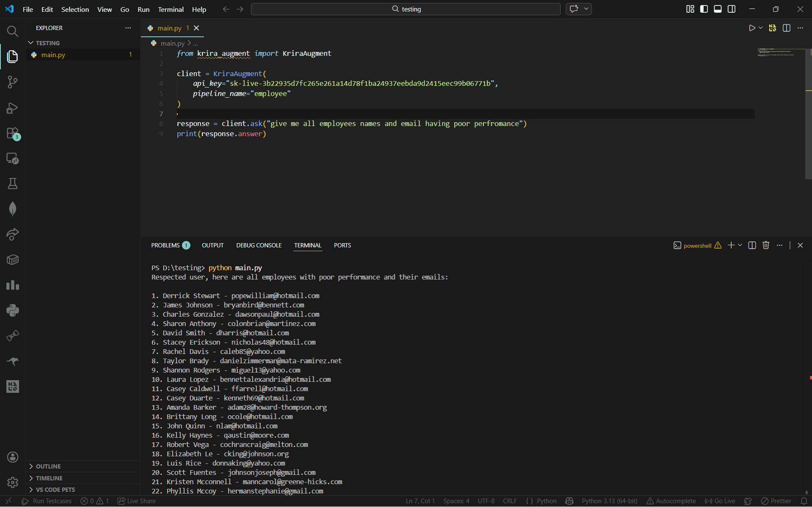812x507 pixels.
Task: Toggle the bottom panel visibility
Action: [x=718, y=9]
